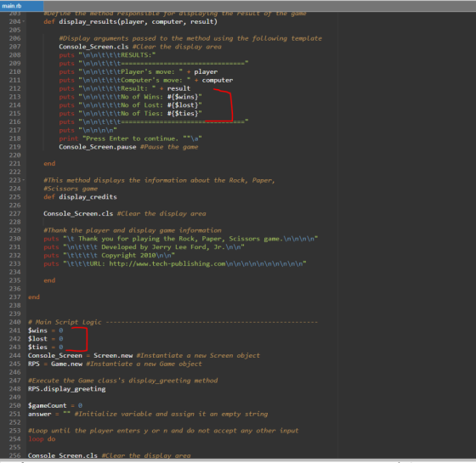The width and height of the screenshot is (476, 463).
Task: Click the '$ties = 0' assignment
Action: pyautogui.click(x=46, y=347)
